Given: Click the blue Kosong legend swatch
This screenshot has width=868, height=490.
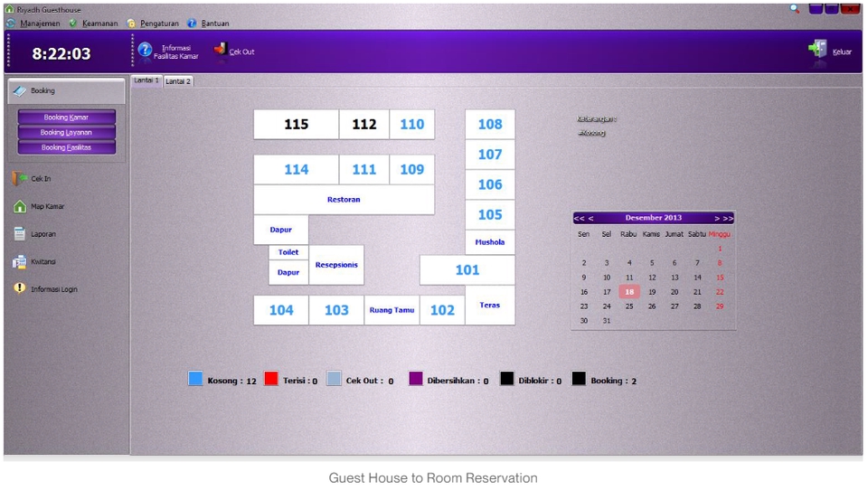Looking at the screenshot, I should (195, 379).
